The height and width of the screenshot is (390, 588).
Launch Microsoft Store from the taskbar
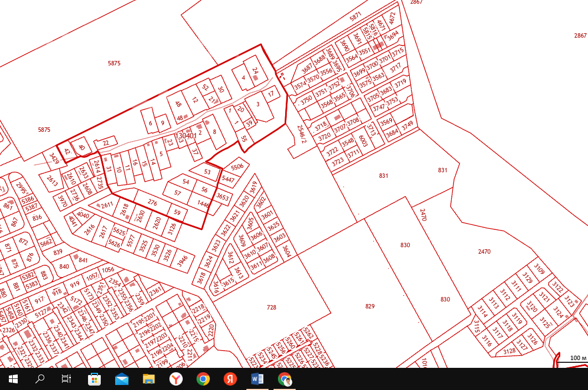point(94,379)
